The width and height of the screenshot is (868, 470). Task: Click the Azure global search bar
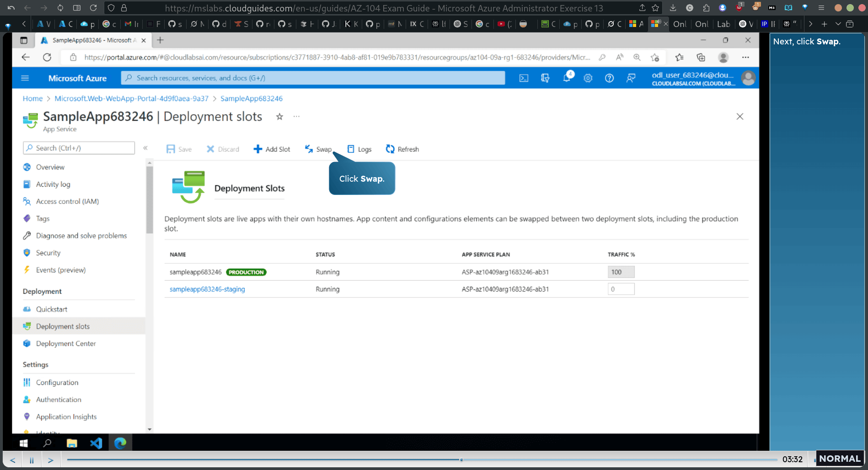313,78
